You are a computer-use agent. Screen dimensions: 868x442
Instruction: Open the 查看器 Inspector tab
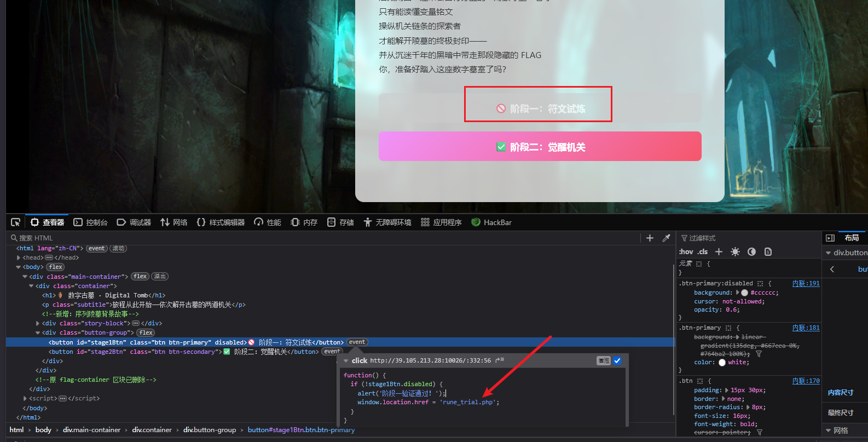pyautogui.click(x=48, y=222)
